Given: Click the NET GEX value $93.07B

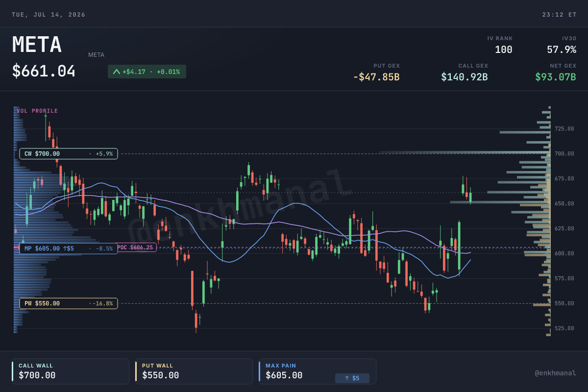Looking at the screenshot, I should 556,77.
